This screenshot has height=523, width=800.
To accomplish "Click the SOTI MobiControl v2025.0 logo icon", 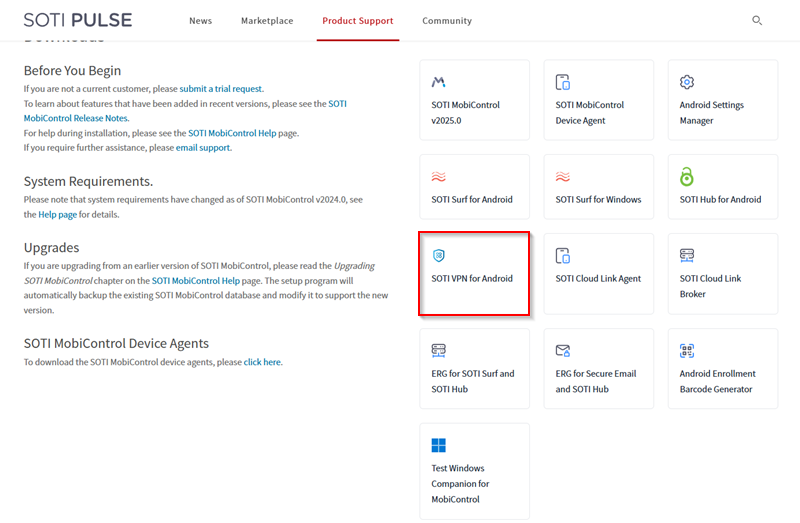I will tap(438, 82).
